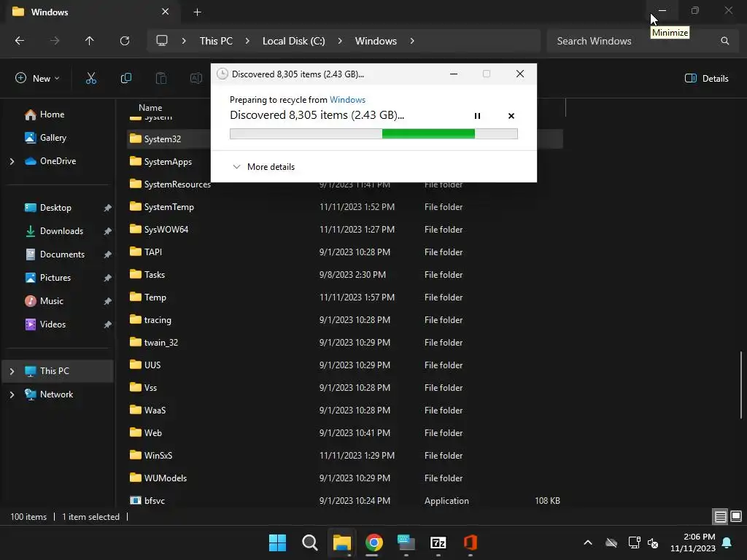Screen dimensions: 747x560
Task: Click the OneDrive tray icon
Action: pos(611,542)
